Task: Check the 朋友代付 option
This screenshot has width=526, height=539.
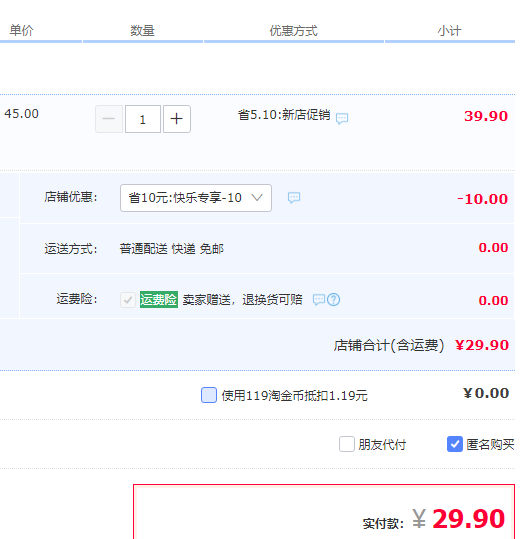Action: click(x=347, y=444)
